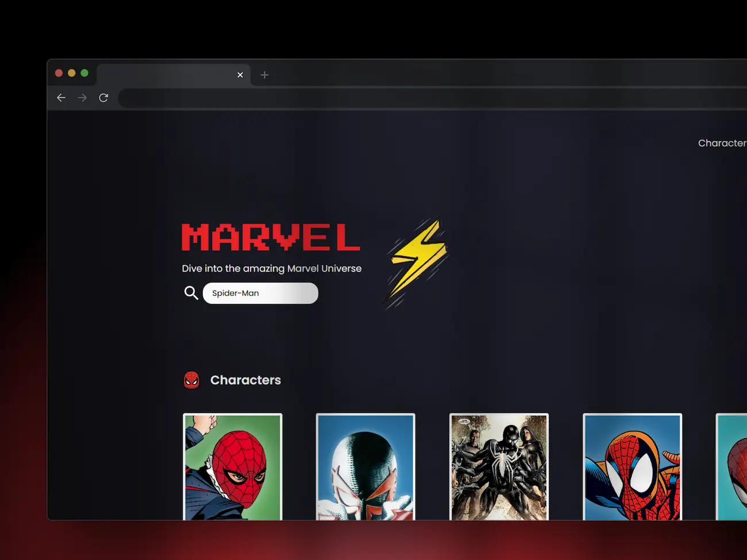This screenshot has height=560, width=747.
Task: Click the browser address bar
Action: tap(431, 98)
